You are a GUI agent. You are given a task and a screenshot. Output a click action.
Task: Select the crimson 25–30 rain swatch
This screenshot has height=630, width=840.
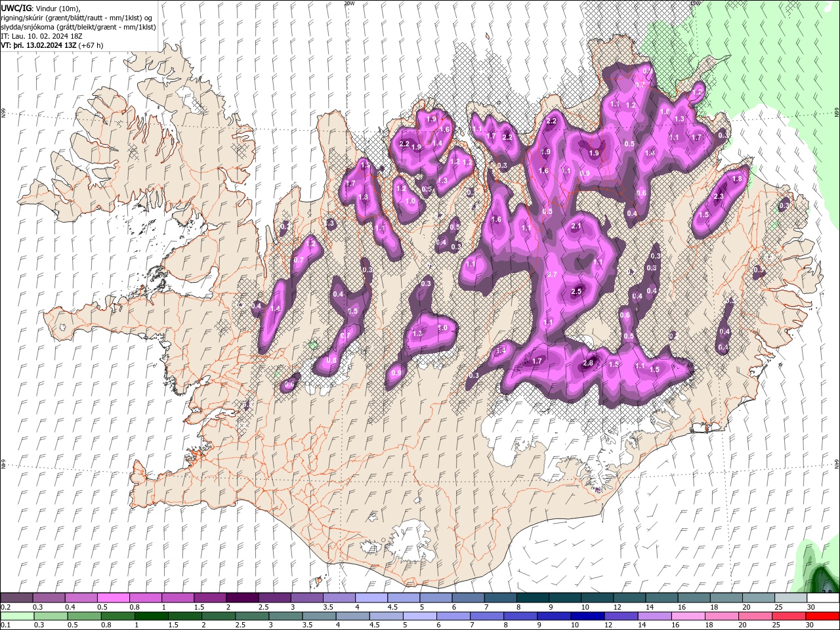(789, 616)
